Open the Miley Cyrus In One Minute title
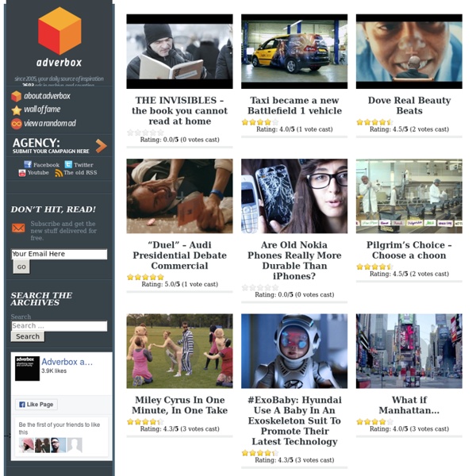Viewport: 476px width, 476px height. click(179, 405)
